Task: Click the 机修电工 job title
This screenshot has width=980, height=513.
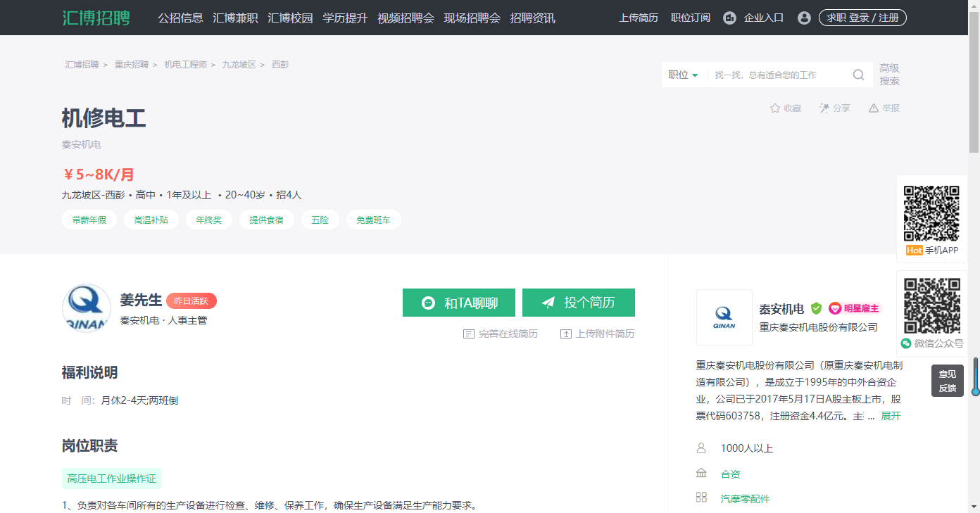Action: (104, 118)
